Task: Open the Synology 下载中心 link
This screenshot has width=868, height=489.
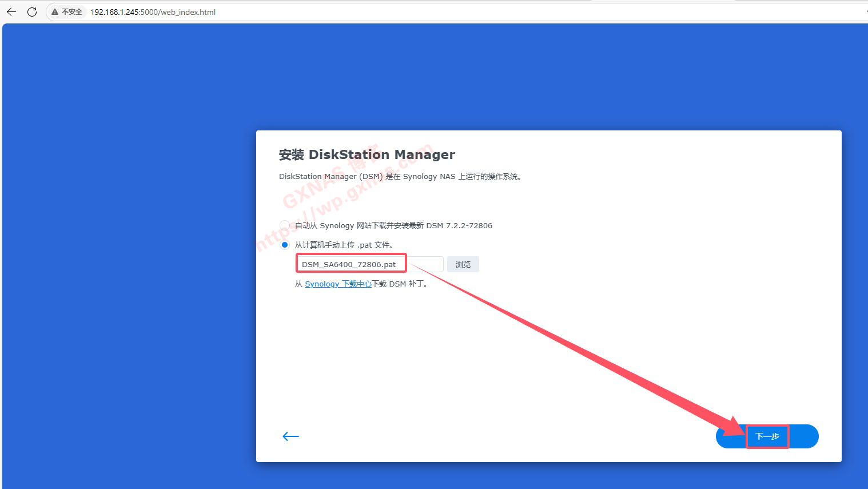Action: (x=338, y=284)
